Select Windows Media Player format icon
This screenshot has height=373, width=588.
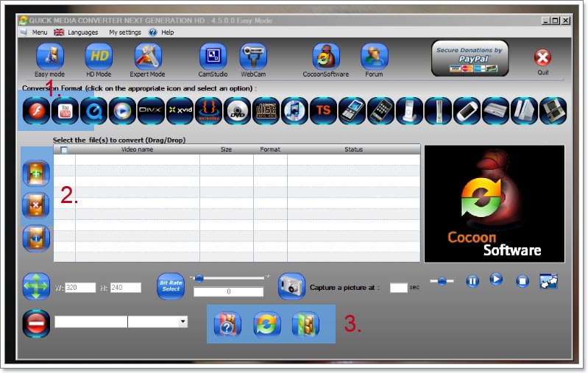pyautogui.click(x=123, y=110)
